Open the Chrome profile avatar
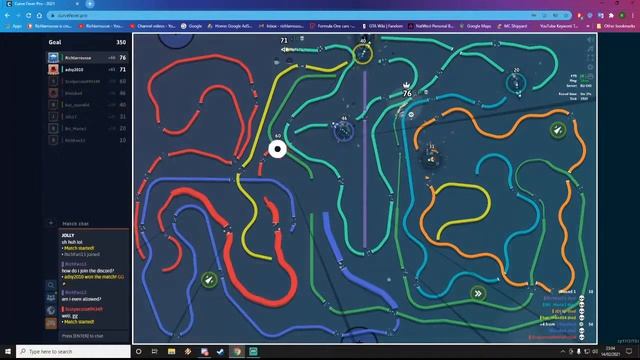 point(622,16)
